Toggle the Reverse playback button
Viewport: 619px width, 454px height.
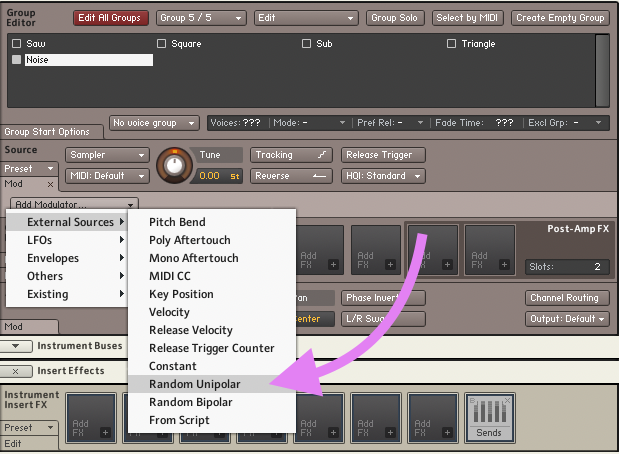[292, 176]
